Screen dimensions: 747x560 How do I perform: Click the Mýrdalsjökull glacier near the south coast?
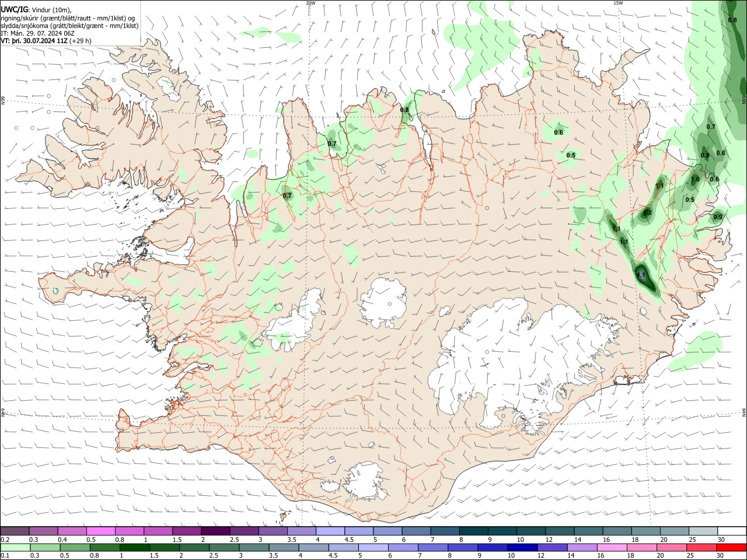pos(364,481)
